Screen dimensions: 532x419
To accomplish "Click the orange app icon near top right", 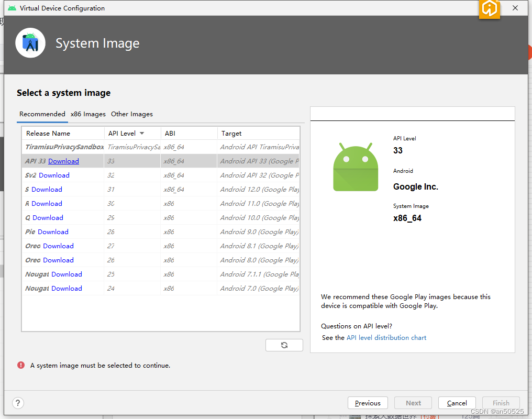I will (x=489, y=9).
